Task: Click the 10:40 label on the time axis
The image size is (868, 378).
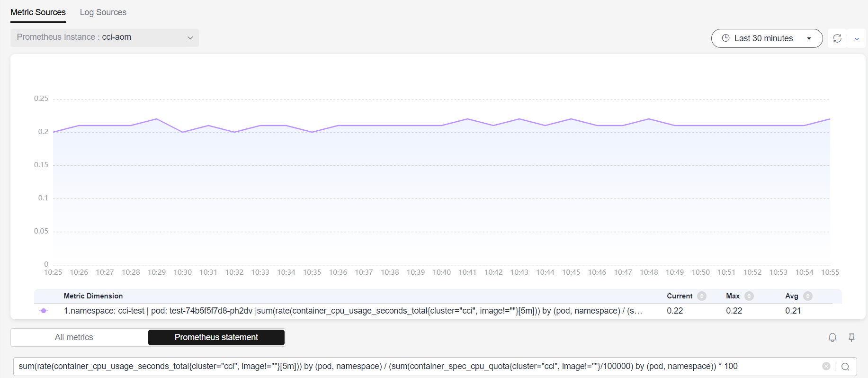Action: click(x=442, y=272)
